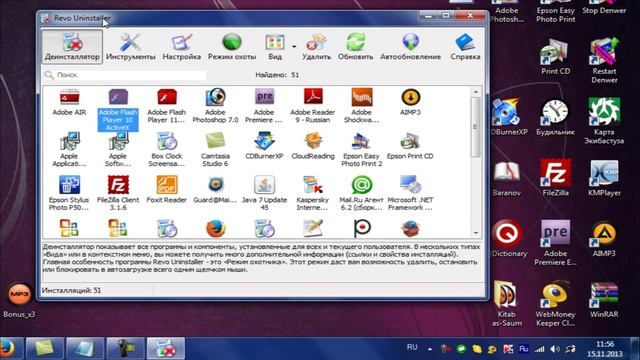Select Microsoft .NET Framework entry

(x=410, y=193)
